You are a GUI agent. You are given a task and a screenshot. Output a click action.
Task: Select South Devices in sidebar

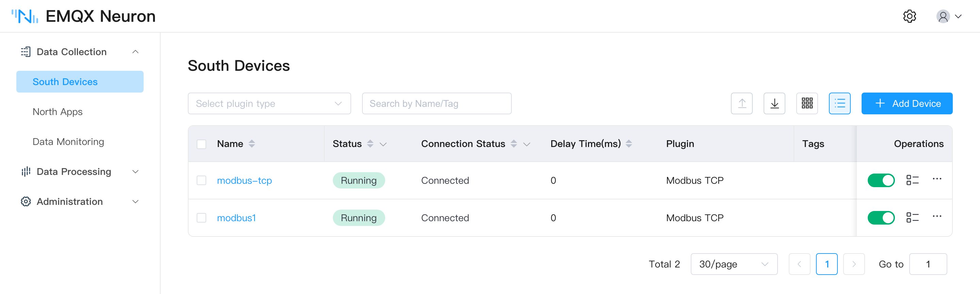(x=80, y=81)
